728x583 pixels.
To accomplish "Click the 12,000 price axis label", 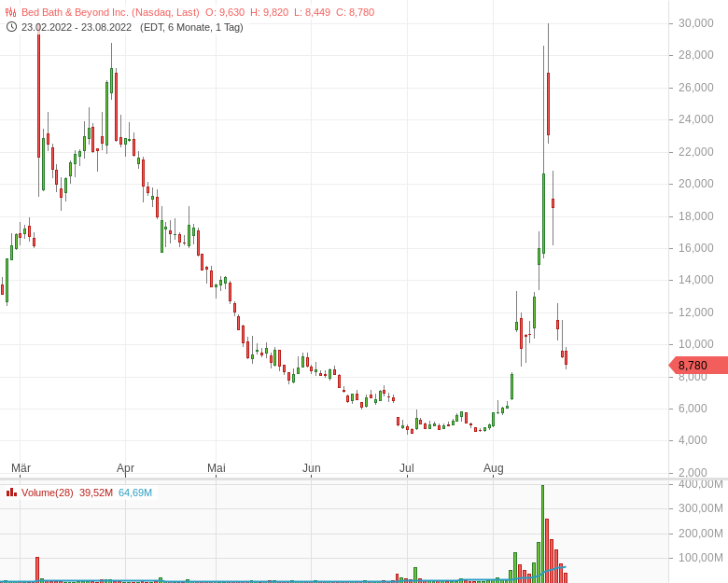I will 696,312.
